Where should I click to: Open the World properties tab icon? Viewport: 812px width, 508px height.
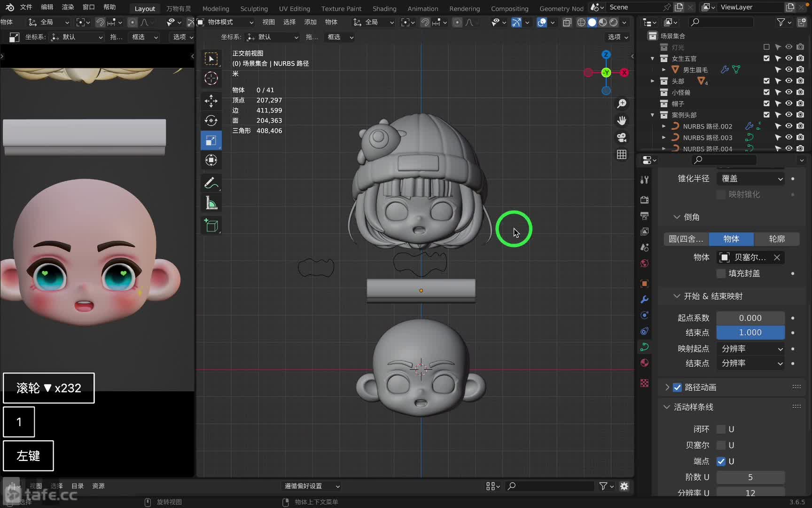644,263
